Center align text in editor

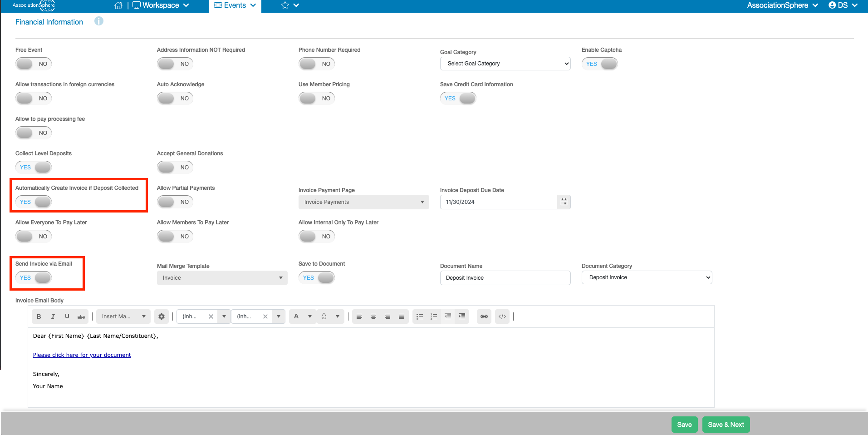tap(373, 316)
